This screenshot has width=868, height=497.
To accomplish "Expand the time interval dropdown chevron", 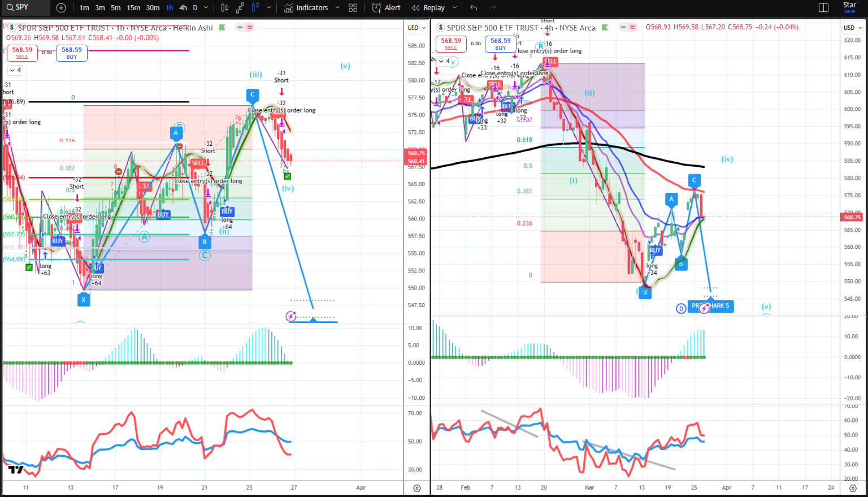I will pyautogui.click(x=206, y=8).
